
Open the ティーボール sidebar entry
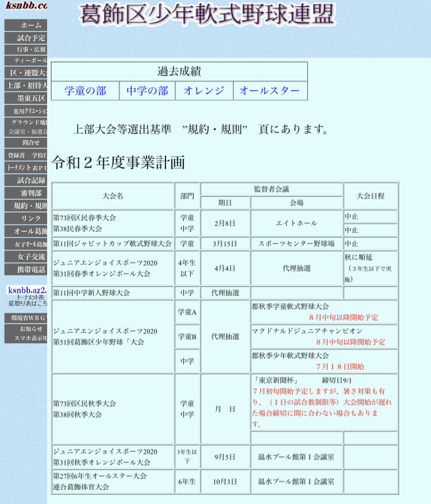pyautogui.click(x=26, y=60)
